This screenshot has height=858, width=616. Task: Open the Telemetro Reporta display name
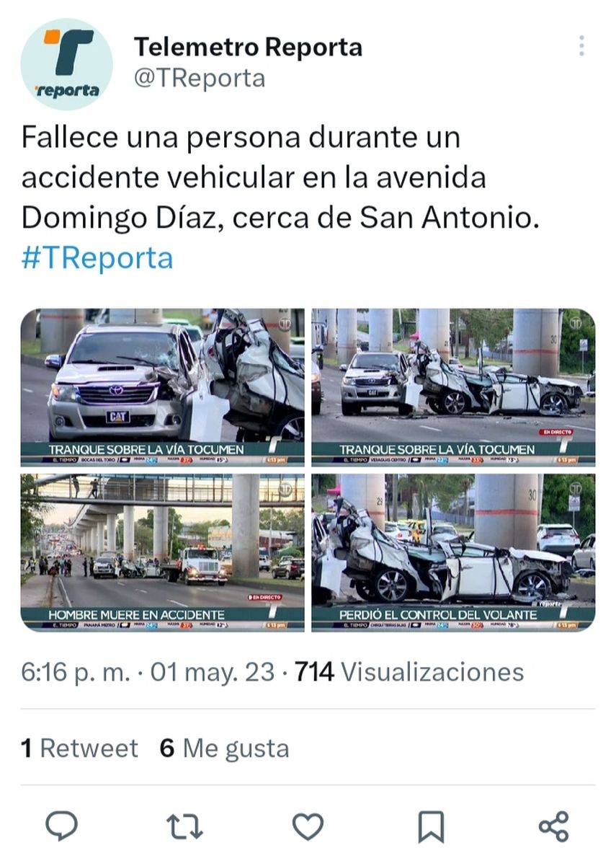pos(248,47)
